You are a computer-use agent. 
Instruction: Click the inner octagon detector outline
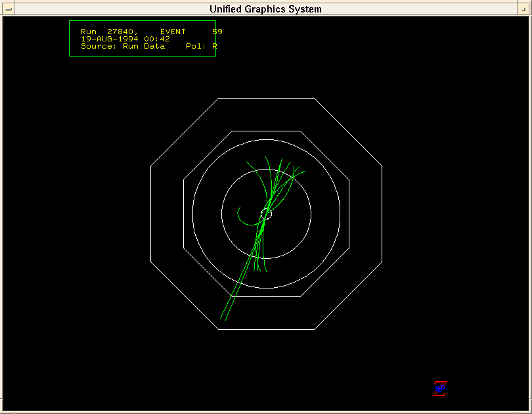point(183,214)
